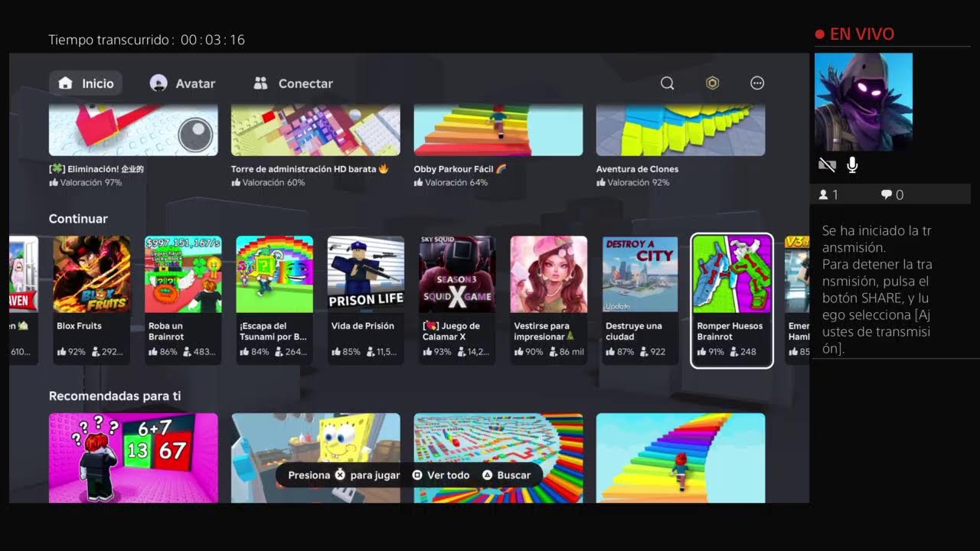
Task: Open the Destroy a City thumbnail
Action: coord(640,274)
